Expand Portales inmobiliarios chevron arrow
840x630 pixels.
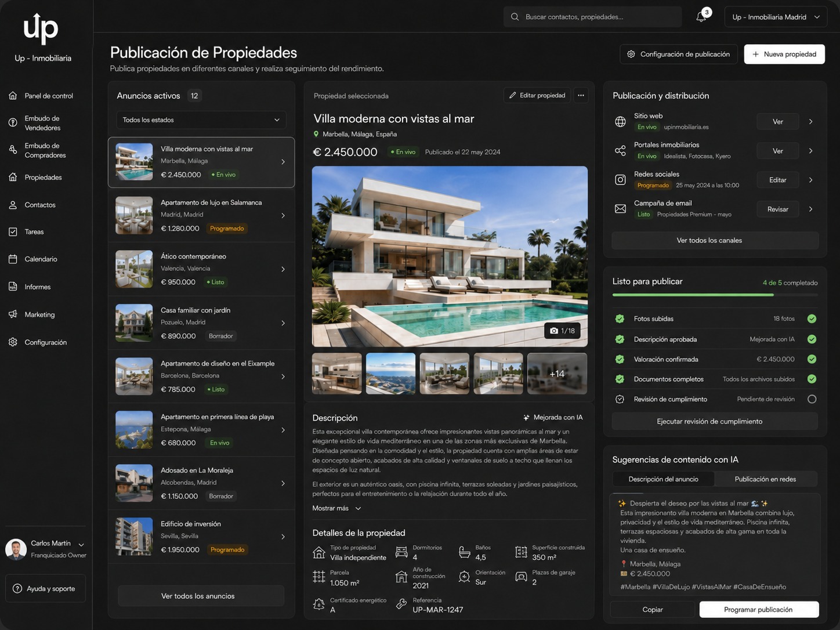pyautogui.click(x=810, y=151)
